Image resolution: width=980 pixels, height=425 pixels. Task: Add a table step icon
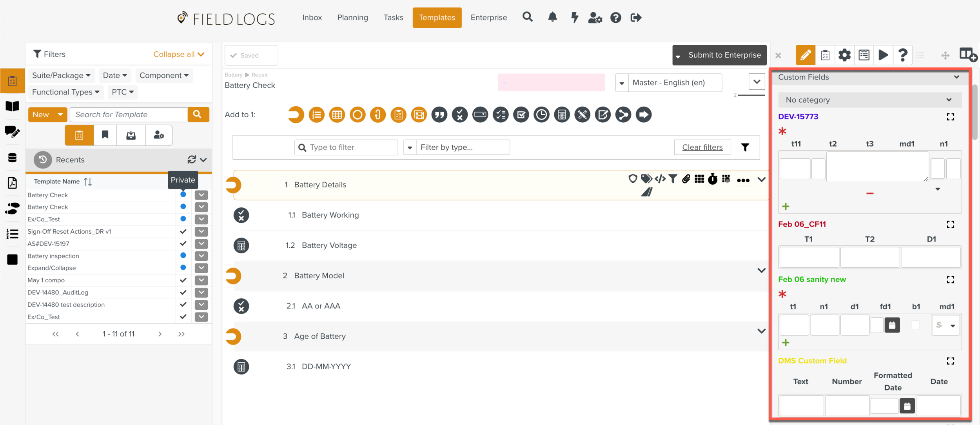(x=337, y=115)
